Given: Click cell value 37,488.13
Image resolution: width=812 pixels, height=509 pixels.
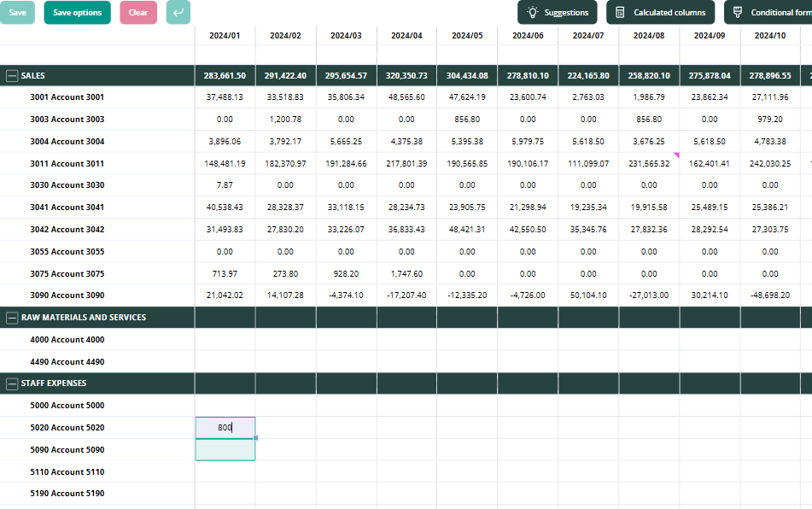Looking at the screenshot, I should (x=225, y=97).
